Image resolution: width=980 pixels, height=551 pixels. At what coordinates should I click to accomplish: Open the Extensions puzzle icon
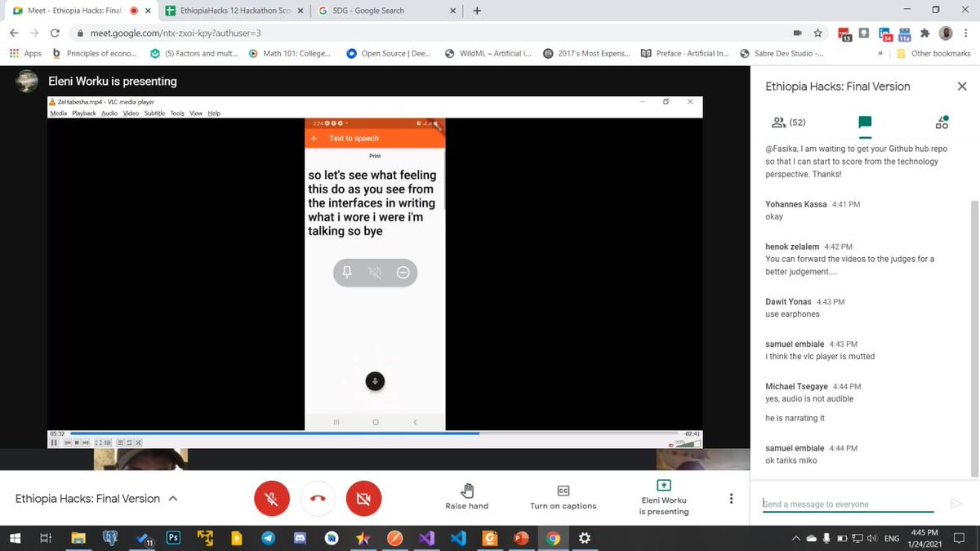(x=924, y=33)
